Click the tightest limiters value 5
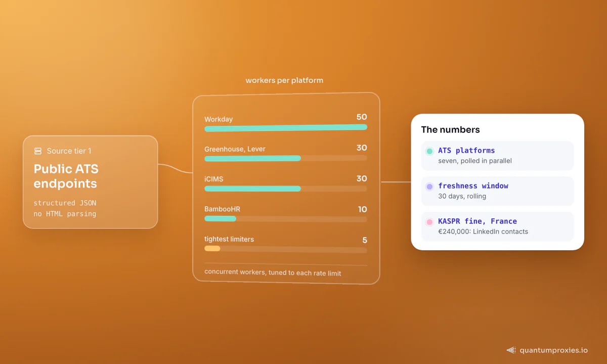Viewport: 607px width, 364px height. (x=365, y=240)
